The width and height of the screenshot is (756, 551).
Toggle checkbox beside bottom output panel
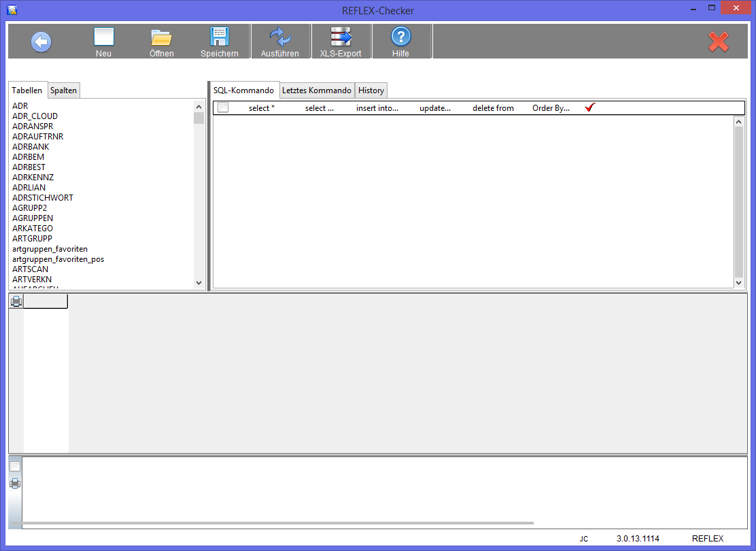pos(15,466)
